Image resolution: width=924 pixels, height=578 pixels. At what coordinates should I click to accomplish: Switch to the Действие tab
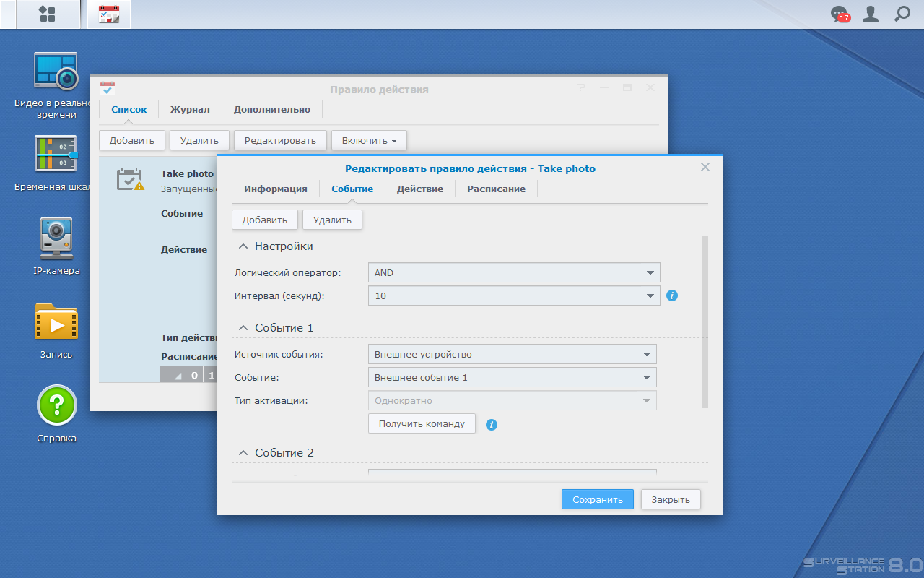tap(420, 189)
